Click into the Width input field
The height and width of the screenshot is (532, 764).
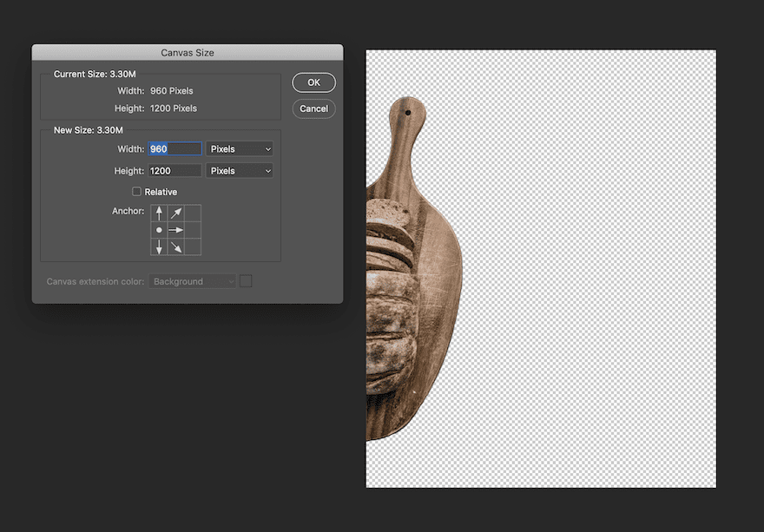175,149
